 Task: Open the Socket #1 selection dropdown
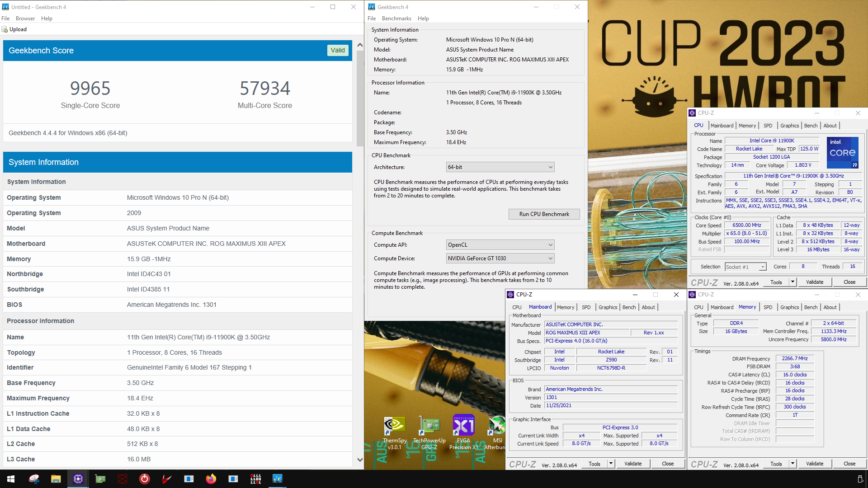point(745,267)
